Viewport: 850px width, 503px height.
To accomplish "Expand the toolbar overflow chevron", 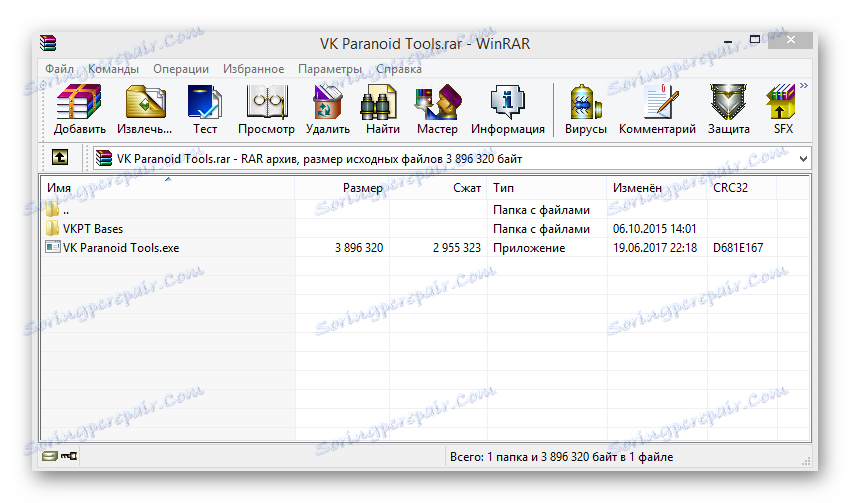I will [803, 86].
